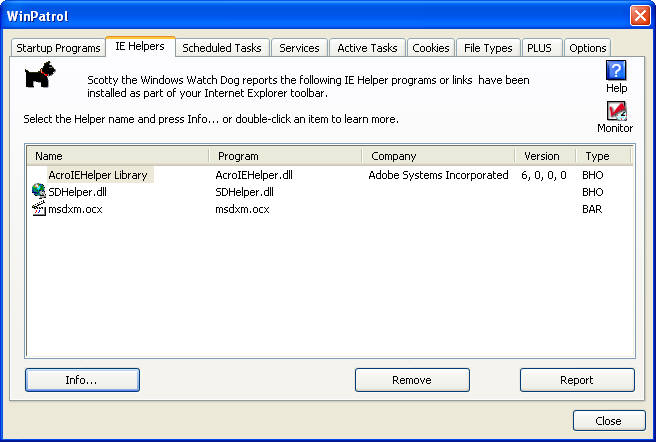This screenshot has width=656, height=442.
Task: Click Adobe Systems Incorporated company cell
Action: point(438,175)
